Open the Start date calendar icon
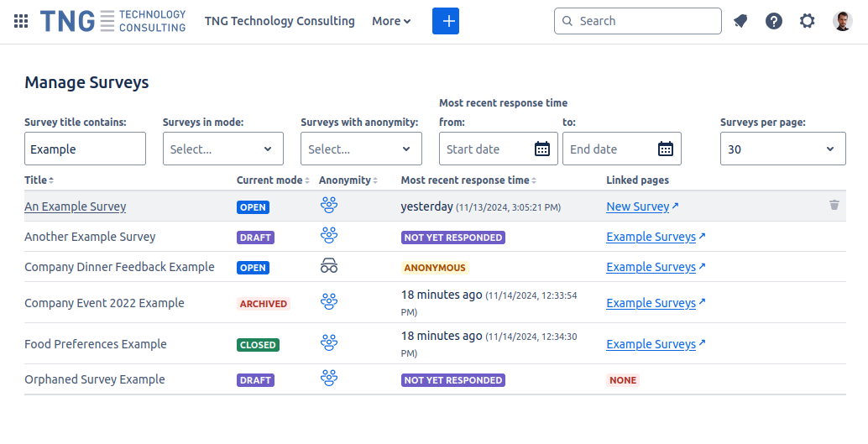Screen dimensions: 868x444 coord(542,149)
